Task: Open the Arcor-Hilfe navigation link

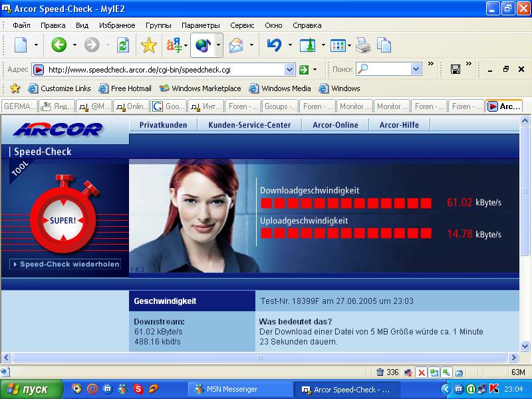Action: [400, 125]
